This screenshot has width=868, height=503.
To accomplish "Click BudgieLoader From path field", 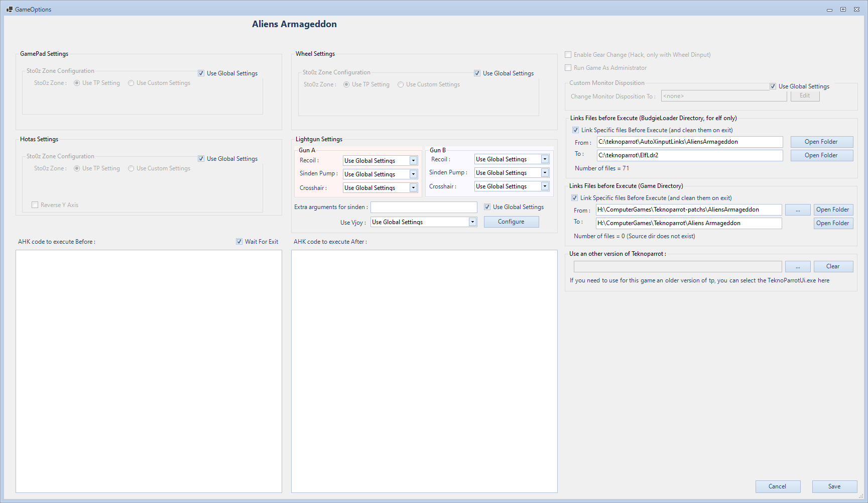I will (x=690, y=142).
